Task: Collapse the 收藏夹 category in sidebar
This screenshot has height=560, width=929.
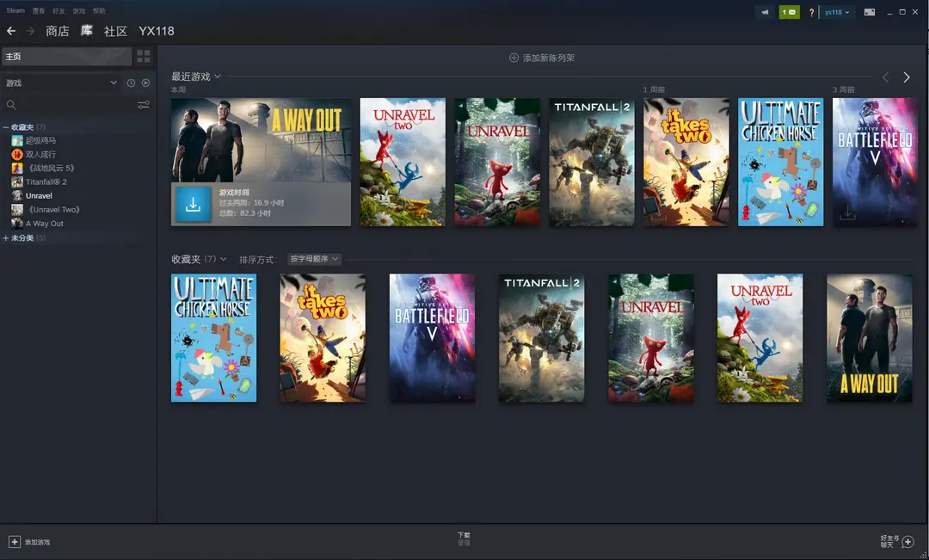Action: (5, 127)
